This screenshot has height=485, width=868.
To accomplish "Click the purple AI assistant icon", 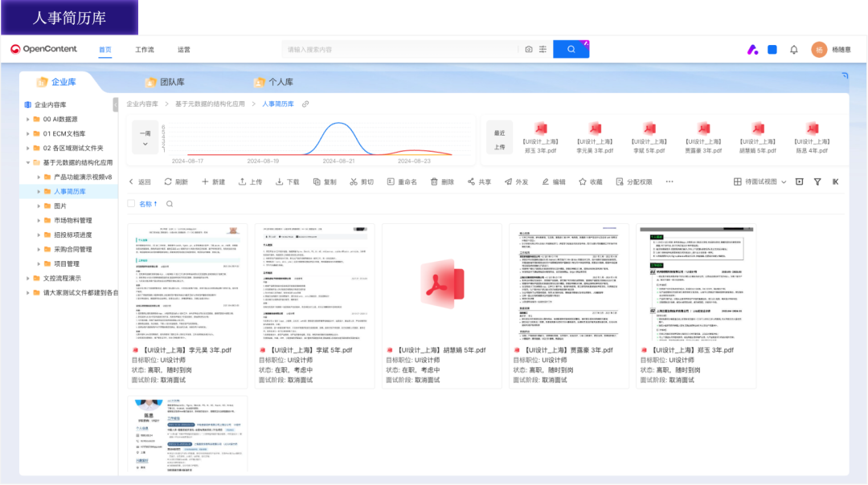I will [x=752, y=49].
